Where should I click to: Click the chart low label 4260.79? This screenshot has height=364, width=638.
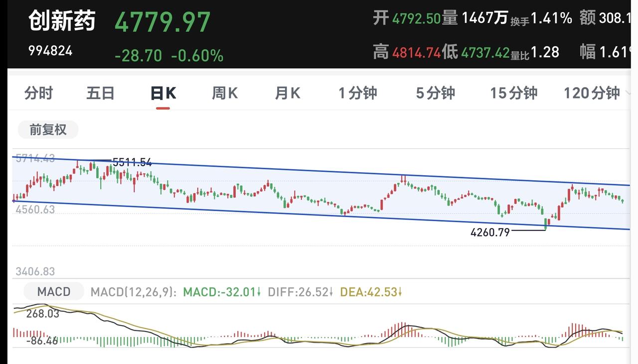(x=490, y=232)
